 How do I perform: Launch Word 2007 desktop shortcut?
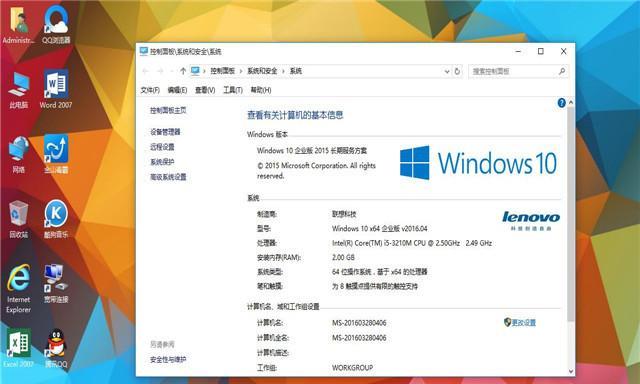[x=56, y=89]
